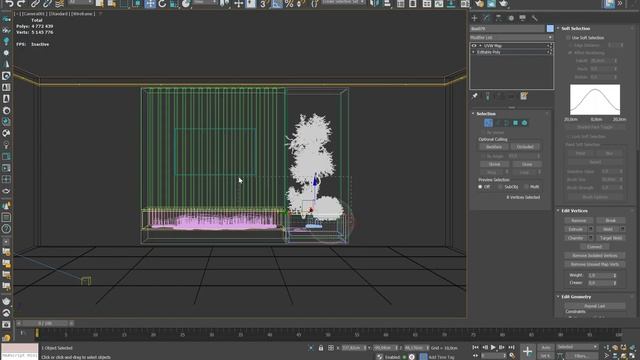
Task: Open Wireframe viewport display menu
Action: 83,13
